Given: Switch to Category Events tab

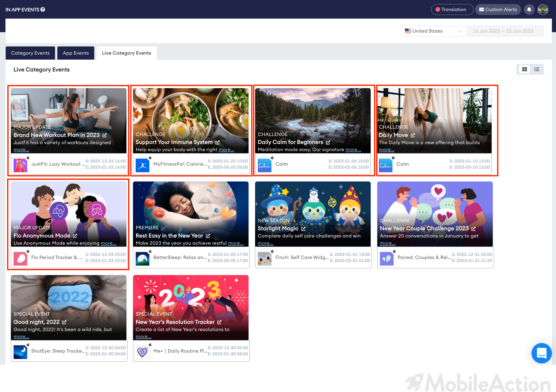Looking at the screenshot, I should click(30, 53).
